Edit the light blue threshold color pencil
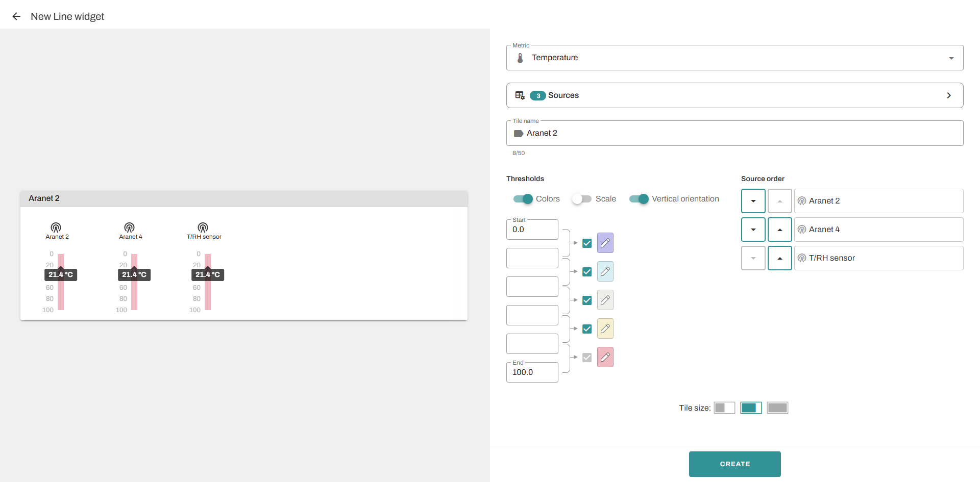 pyautogui.click(x=605, y=271)
